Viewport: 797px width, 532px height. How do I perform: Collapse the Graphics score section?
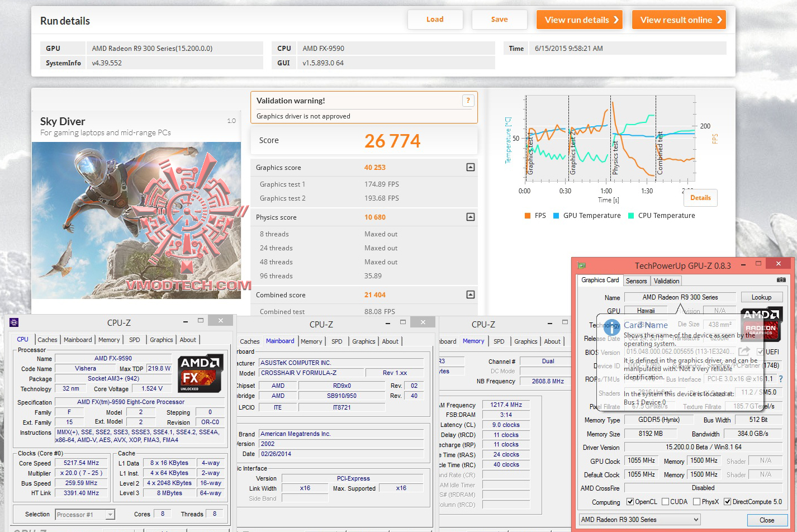471,167
